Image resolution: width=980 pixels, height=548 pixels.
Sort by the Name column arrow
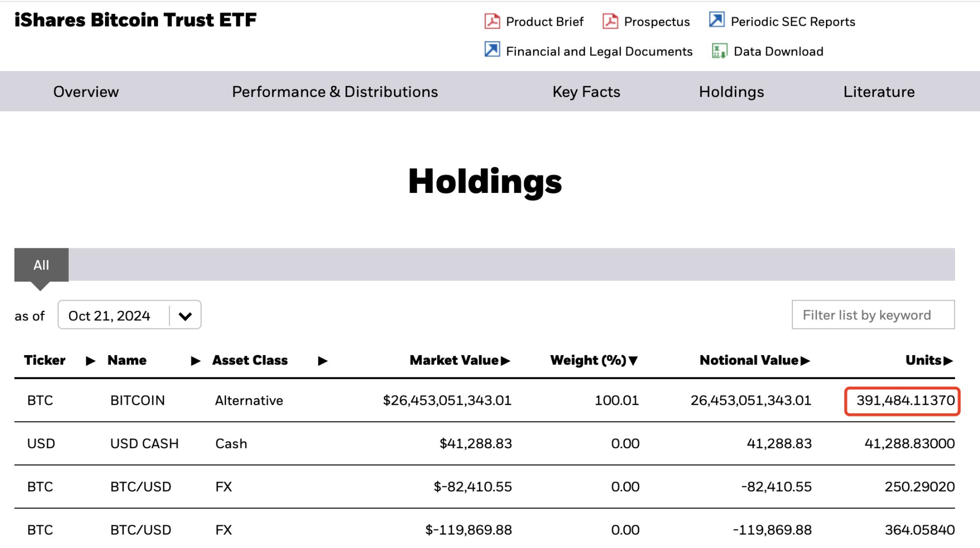click(196, 361)
